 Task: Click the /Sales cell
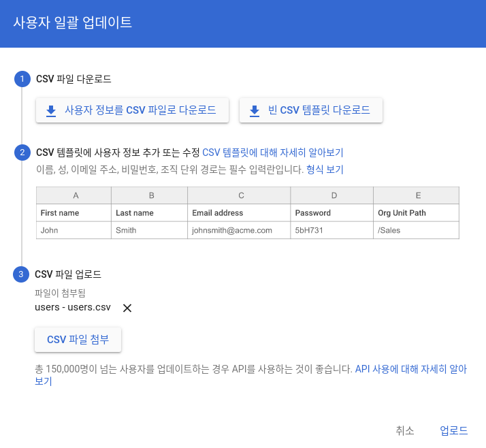[x=417, y=230]
